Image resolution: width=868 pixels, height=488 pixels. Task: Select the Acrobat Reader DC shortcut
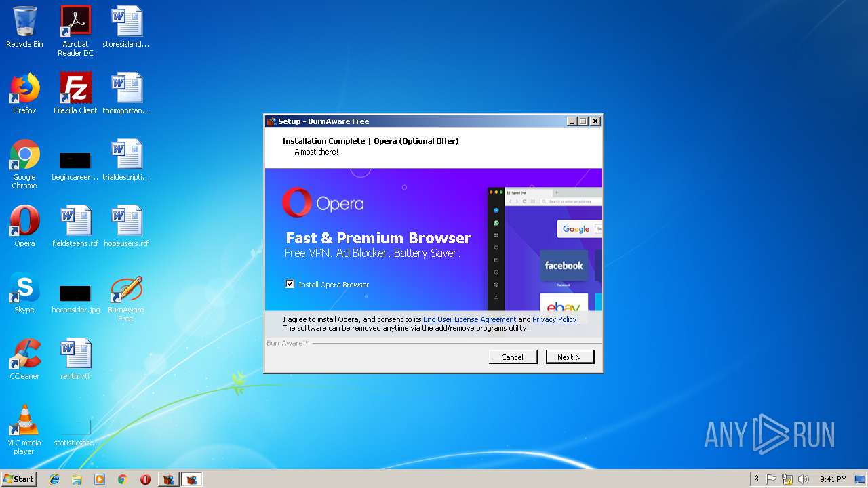pos(75,31)
